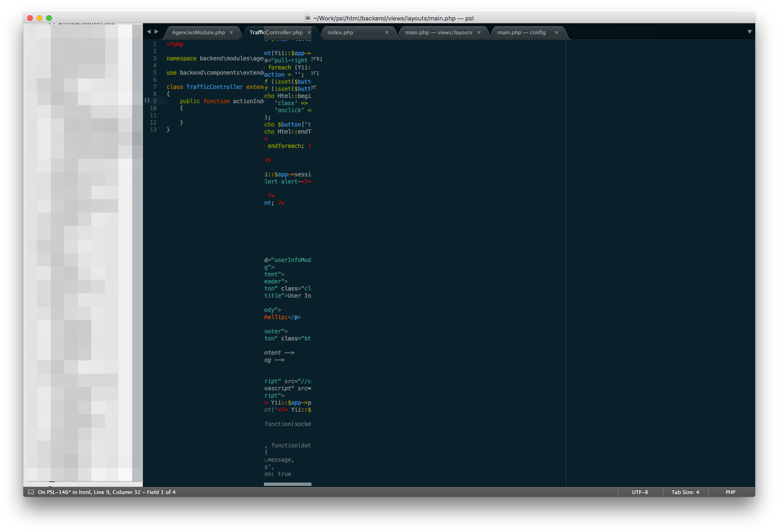Click the status text 'On PSL-146* in html'
Image resolution: width=778 pixels, height=532 pixels.
coord(64,492)
